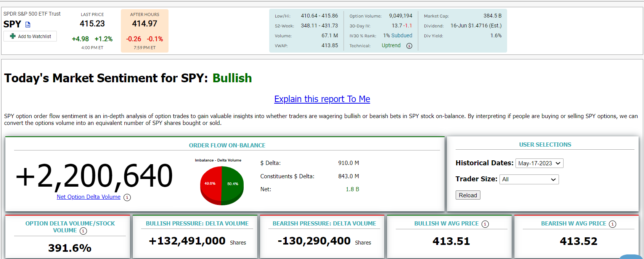Click the VWAP value 413.85
The width and height of the screenshot is (644, 259).
[x=330, y=45]
